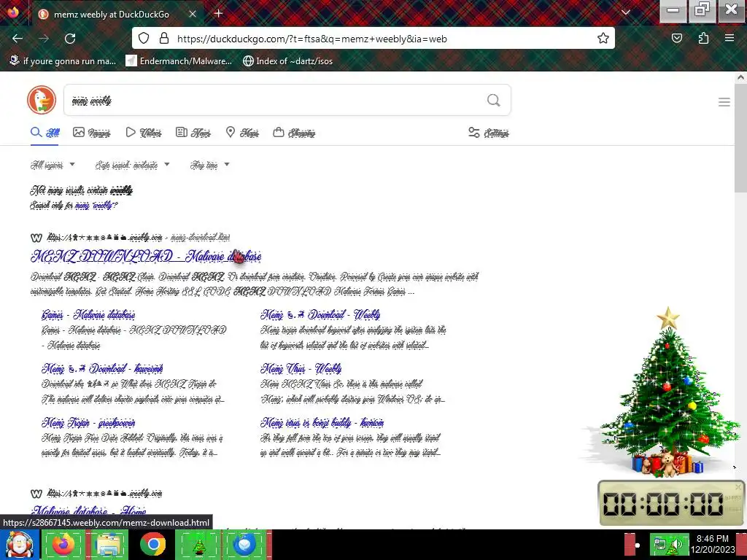The image size is (747, 560).
Task: Open the Christmas tree app in taskbar
Action: click(198, 544)
